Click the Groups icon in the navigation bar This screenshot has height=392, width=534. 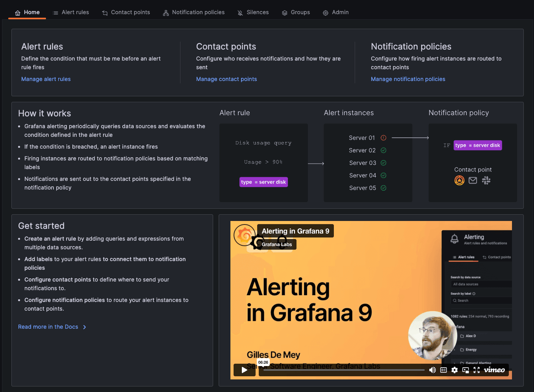(x=284, y=12)
